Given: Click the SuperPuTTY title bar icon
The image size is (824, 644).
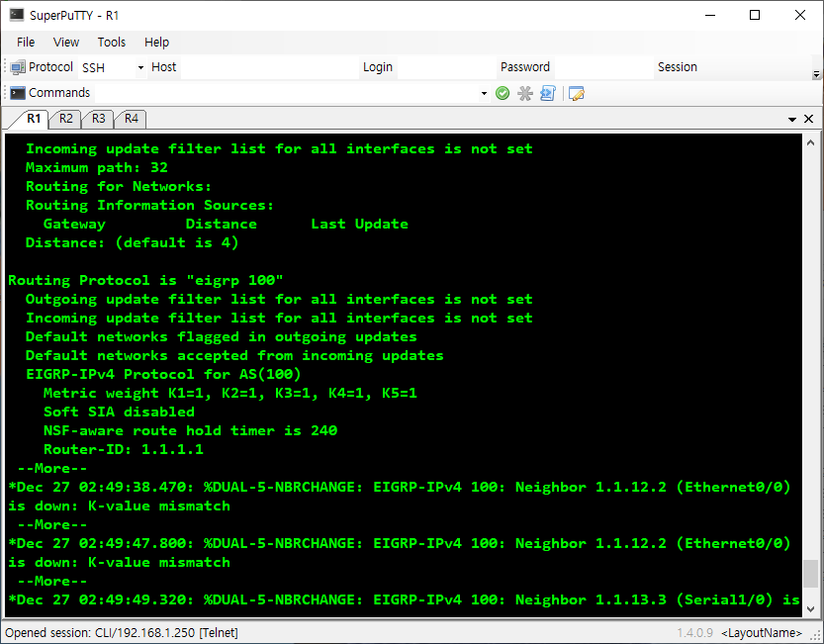Looking at the screenshot, I should point(16,15).
